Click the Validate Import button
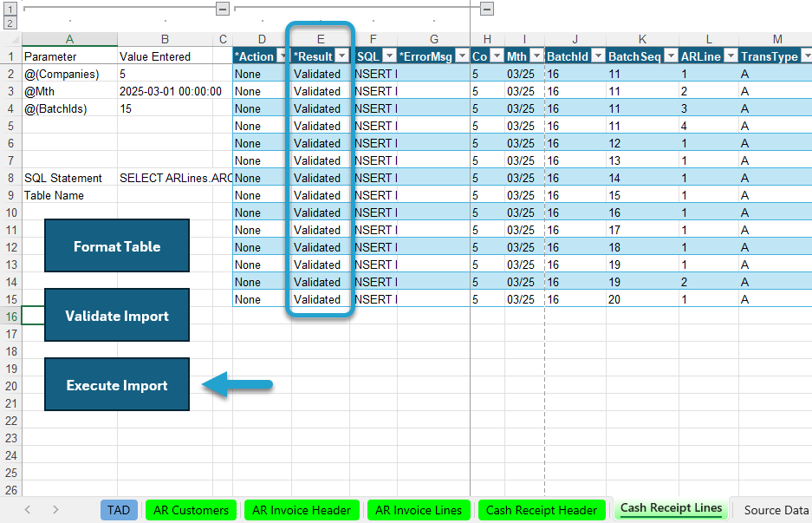The image size is (812, 523). (117, 315)
